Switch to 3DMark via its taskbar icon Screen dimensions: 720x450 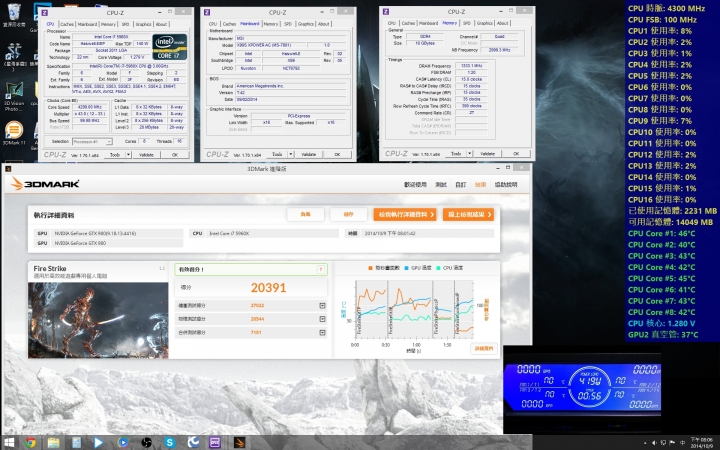tap(239, 443)
